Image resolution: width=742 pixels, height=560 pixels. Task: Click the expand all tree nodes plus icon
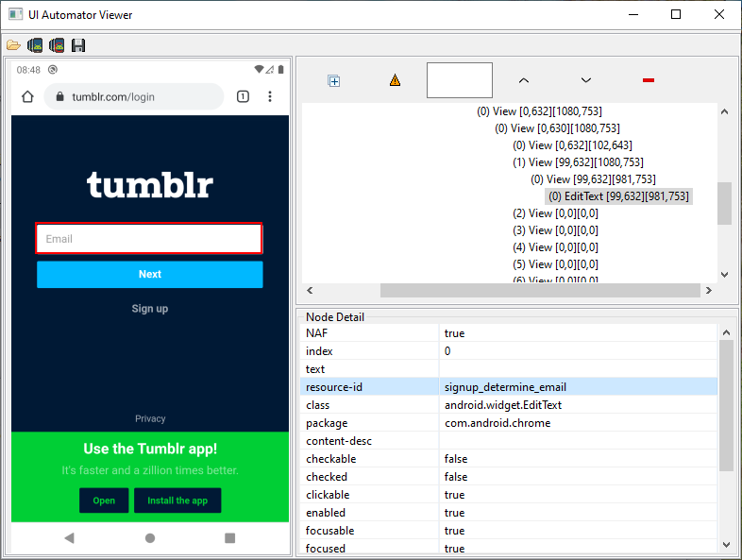pyautogui.click(x=334, y=81)
